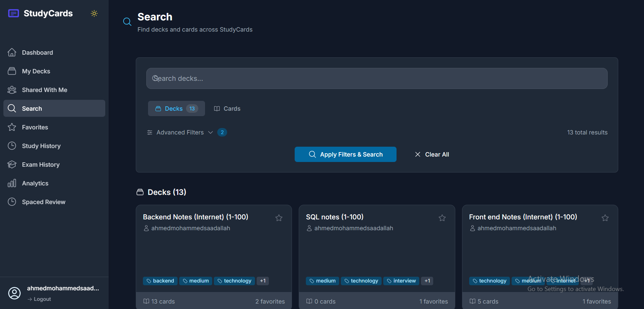Click '1 favorites' on SQL notes deck

(x=434, y=302)
